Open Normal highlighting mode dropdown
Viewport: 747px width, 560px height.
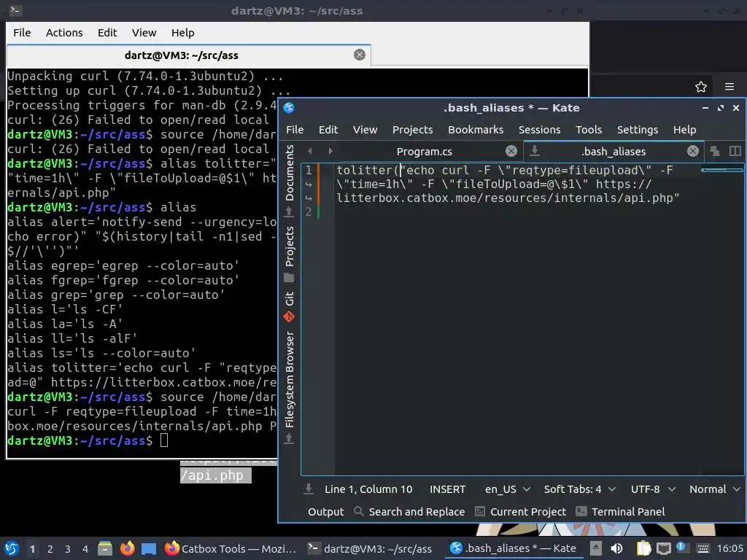pos(715,489)
